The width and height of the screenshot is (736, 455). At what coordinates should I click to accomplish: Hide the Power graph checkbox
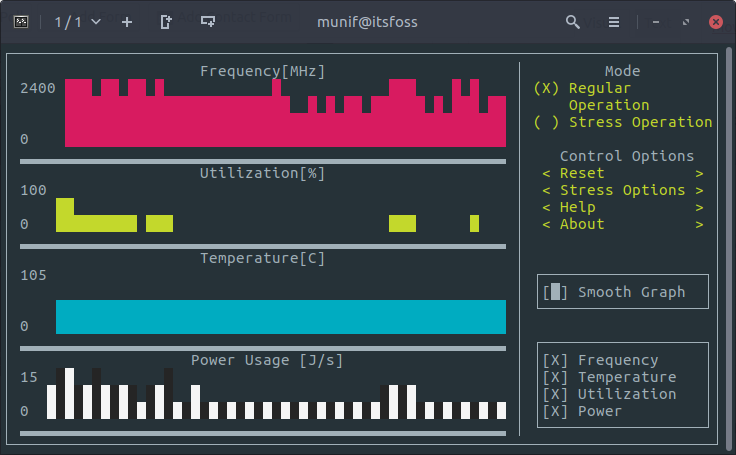point(555,411)
